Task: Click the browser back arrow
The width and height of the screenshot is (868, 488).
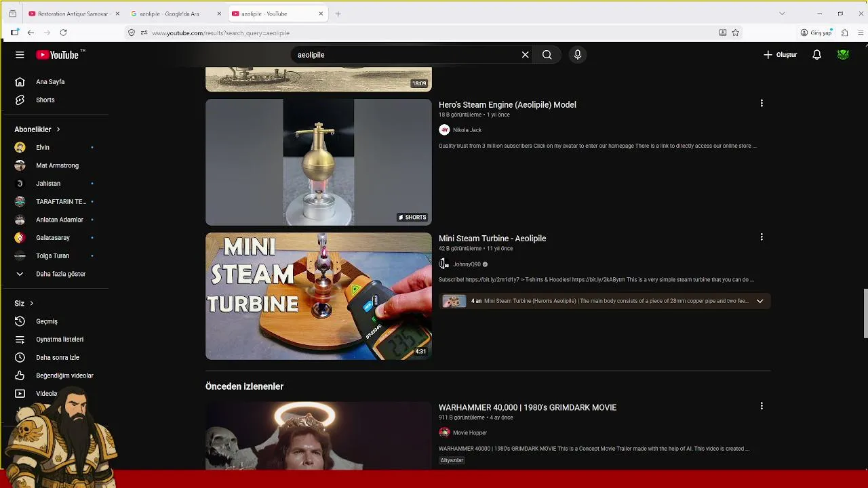Action: coord(31,33)
